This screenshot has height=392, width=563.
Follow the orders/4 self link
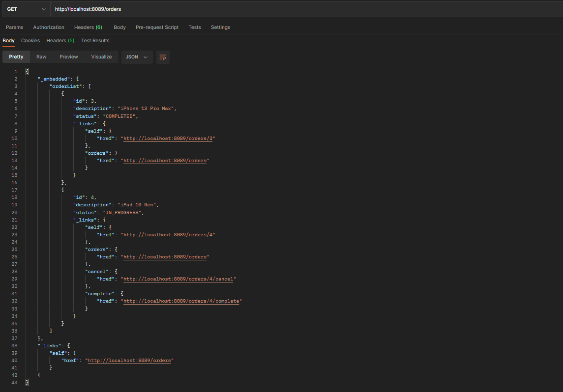pos(168,235)
